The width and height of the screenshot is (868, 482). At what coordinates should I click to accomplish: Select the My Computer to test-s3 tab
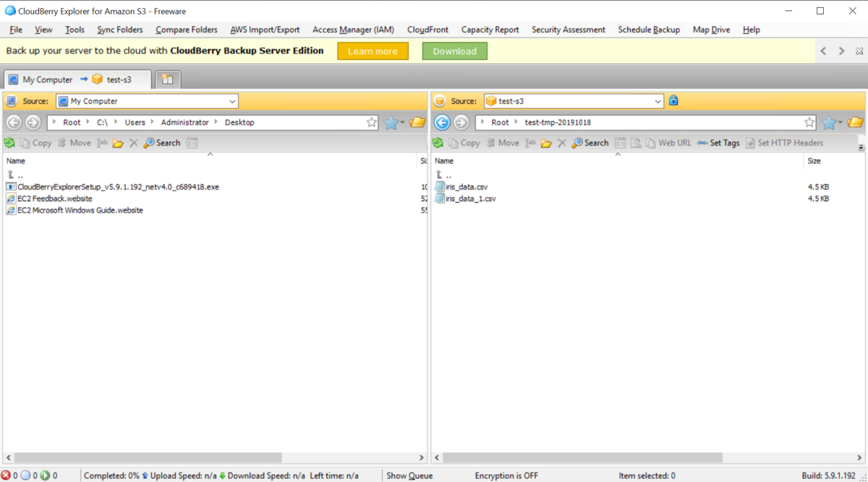77,80
